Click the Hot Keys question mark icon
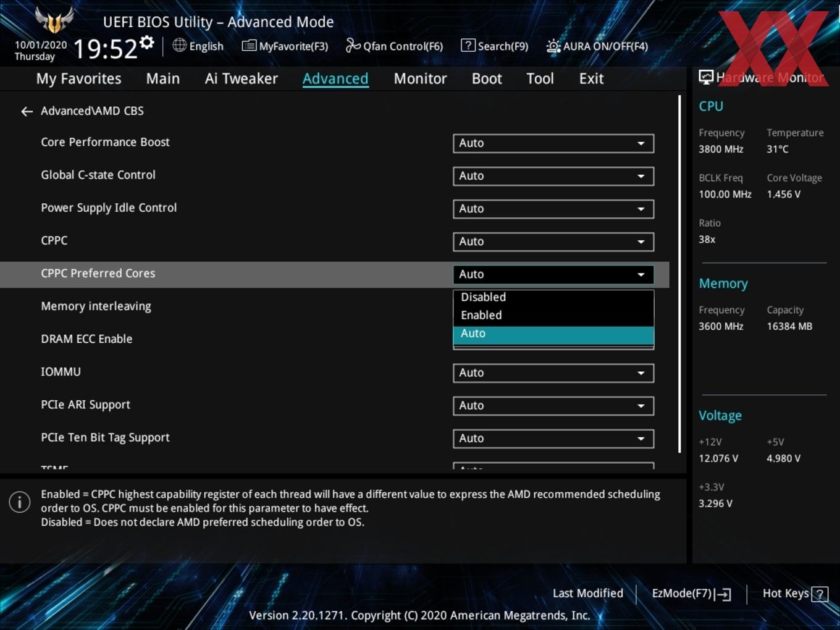The height and width of the screenshot is (630, 840). click(820, 594)
